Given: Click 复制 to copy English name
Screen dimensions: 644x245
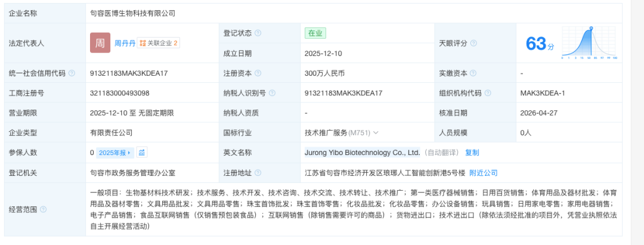Looking at the screenshot, I should (472, 153).
